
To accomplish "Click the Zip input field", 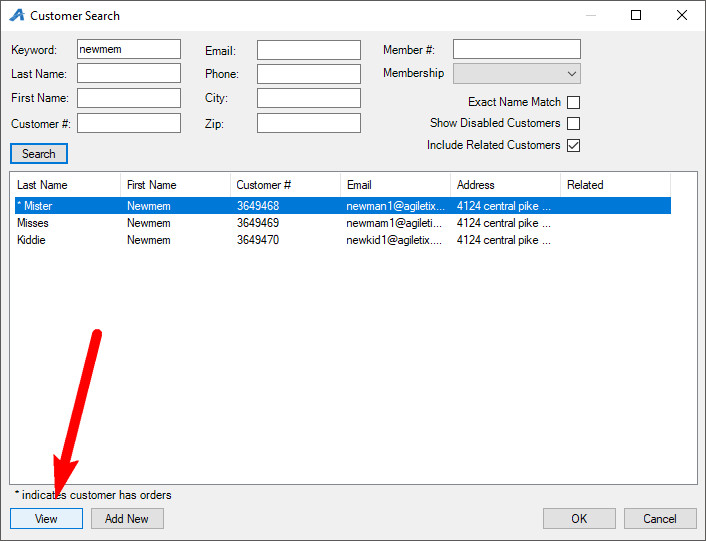I will click(x=309, y=123).
